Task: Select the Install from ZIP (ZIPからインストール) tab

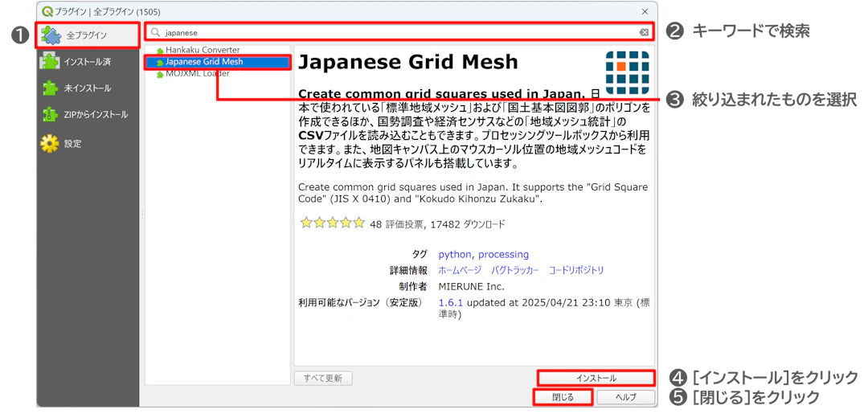Action: click(x=88, y=115)
